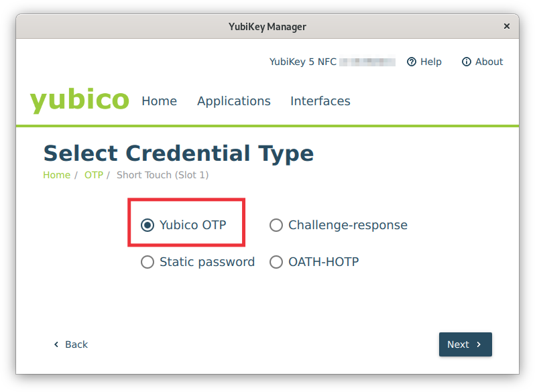Close the YubiKey Manager window

507,27
